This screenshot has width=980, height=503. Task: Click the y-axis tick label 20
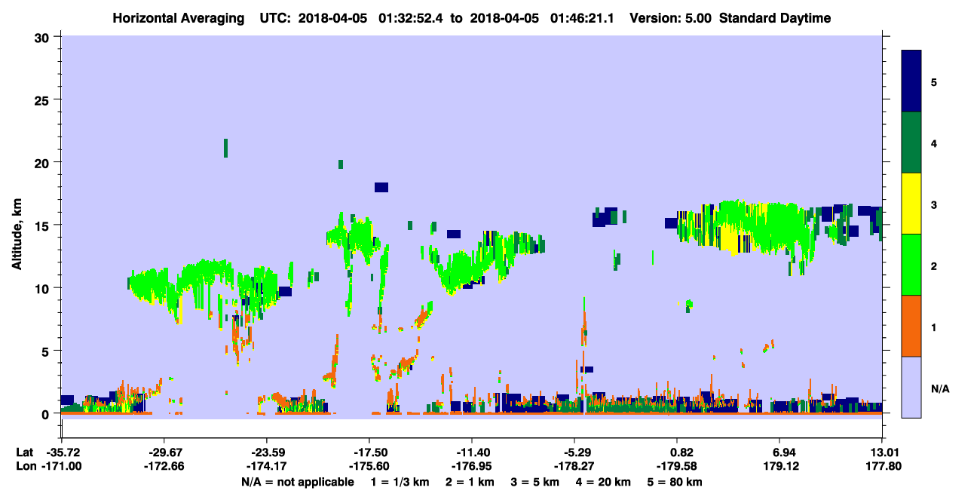(x=44, y=162)
